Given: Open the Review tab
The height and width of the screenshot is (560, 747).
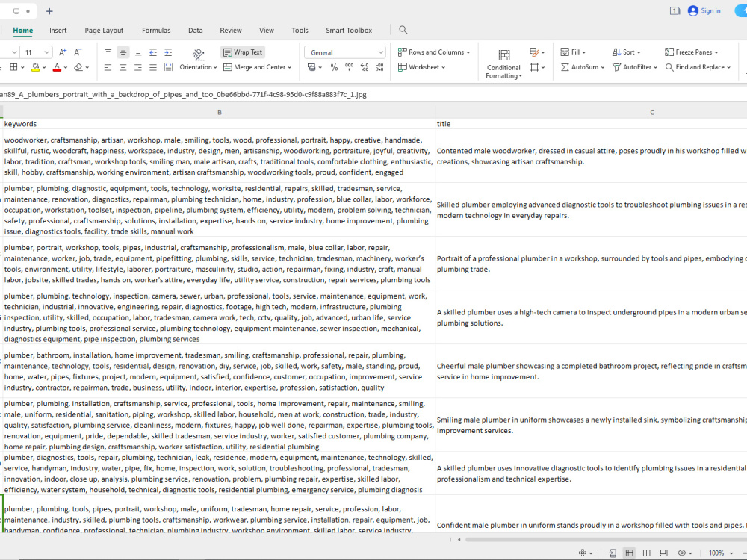Looking at the screenshot, I should [231, 31].
